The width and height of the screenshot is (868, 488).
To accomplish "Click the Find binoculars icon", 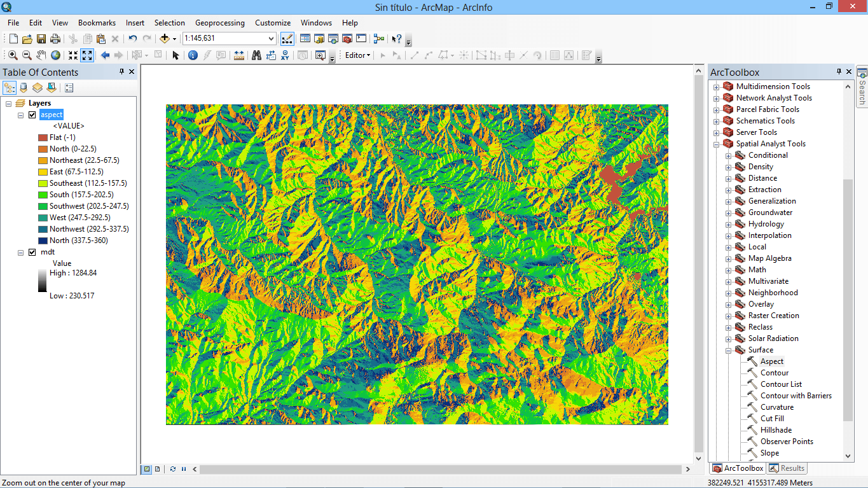I will coord(256,55).
